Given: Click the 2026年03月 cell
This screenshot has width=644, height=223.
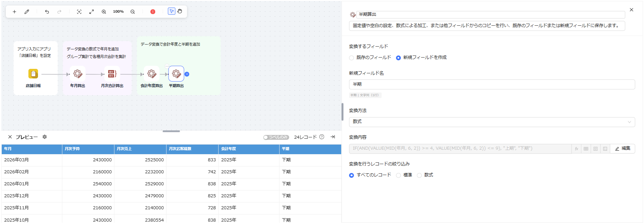Looking at the screenshot, I should [32, 160].
